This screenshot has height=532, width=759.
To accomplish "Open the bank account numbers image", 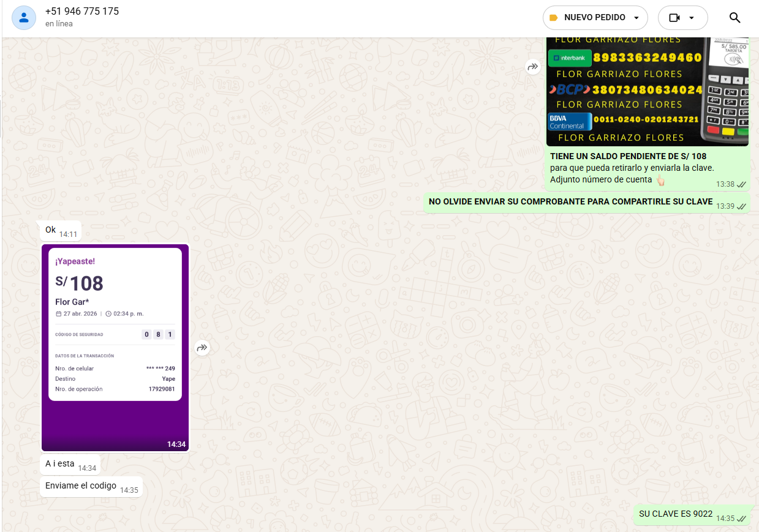I will click(647, 92).
